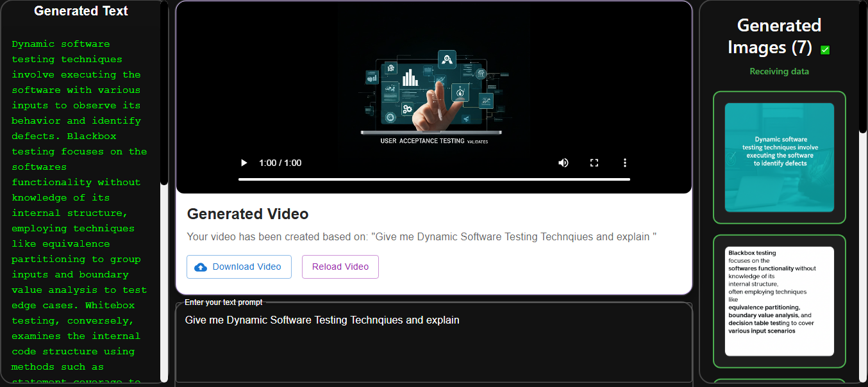
Task: Enter fullscreen video mode
Action: 594,163
